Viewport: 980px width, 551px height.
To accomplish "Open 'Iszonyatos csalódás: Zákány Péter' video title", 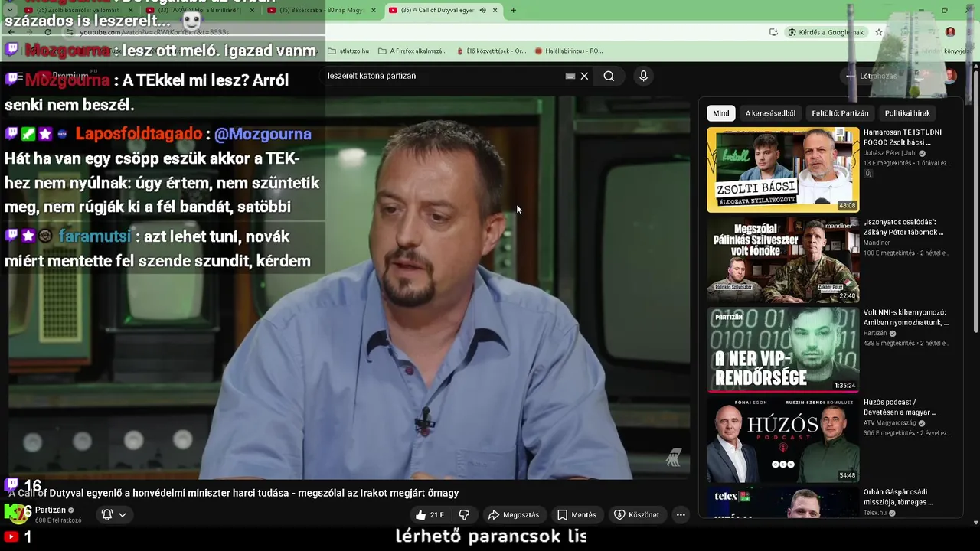I will click(903, 227).
